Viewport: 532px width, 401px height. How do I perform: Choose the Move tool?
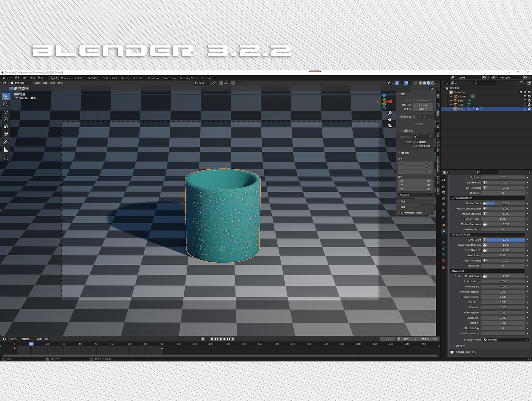click(6, 112)
